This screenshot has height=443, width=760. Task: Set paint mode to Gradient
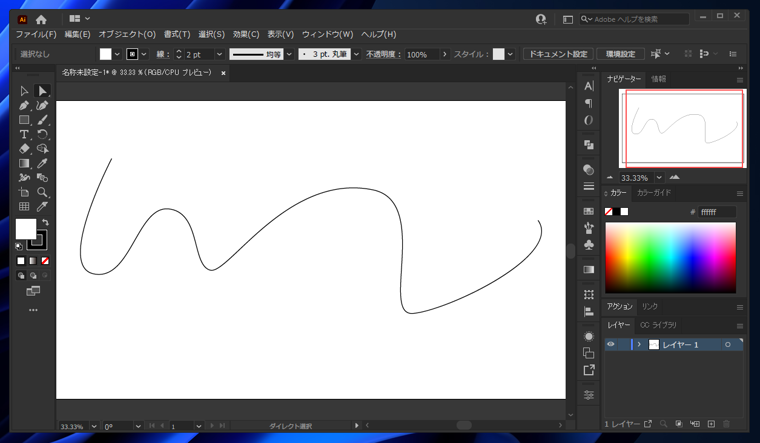[x=33, y=261]
